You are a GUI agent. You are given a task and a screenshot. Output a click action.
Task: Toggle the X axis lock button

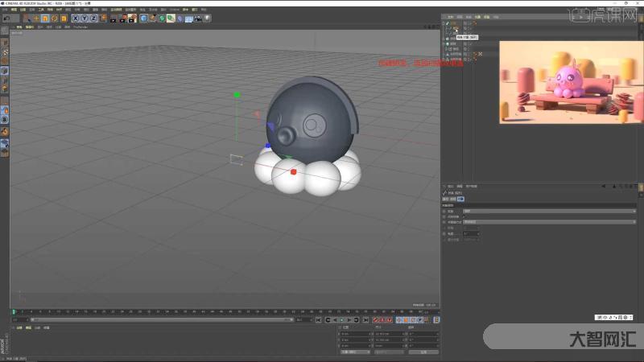(76, 18)
